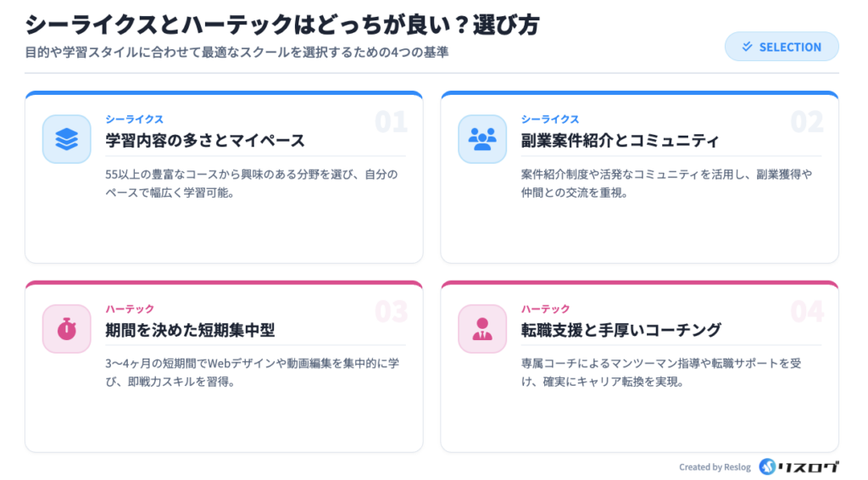
Task: Click the businessman icon in card 04
Action: coord(482,328)
